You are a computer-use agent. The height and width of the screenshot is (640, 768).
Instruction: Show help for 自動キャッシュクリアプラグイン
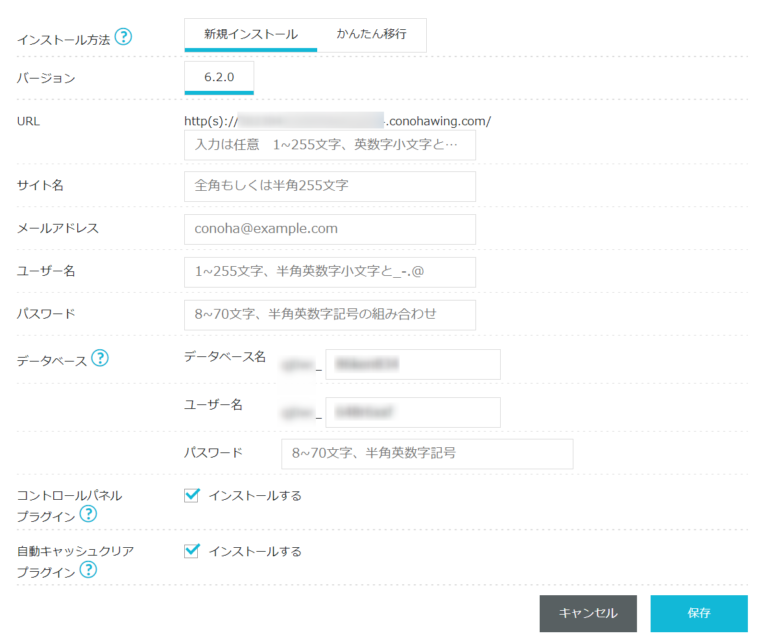click(88, 570)
